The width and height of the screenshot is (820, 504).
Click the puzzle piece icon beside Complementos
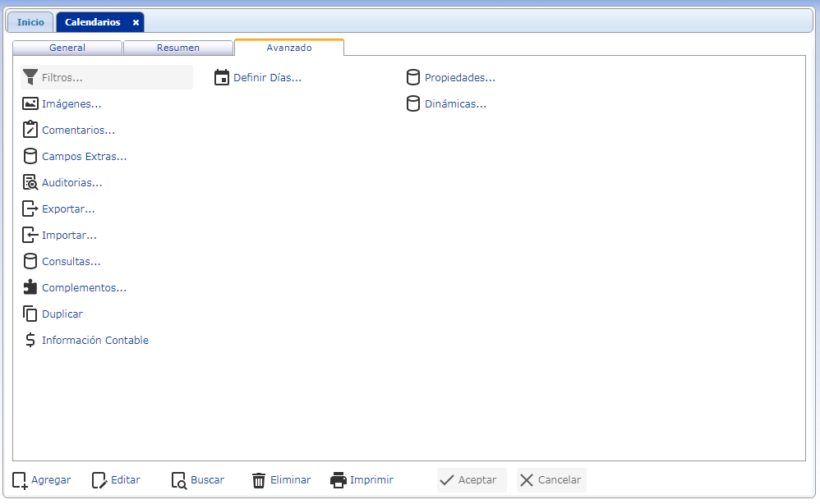point(30,287)
